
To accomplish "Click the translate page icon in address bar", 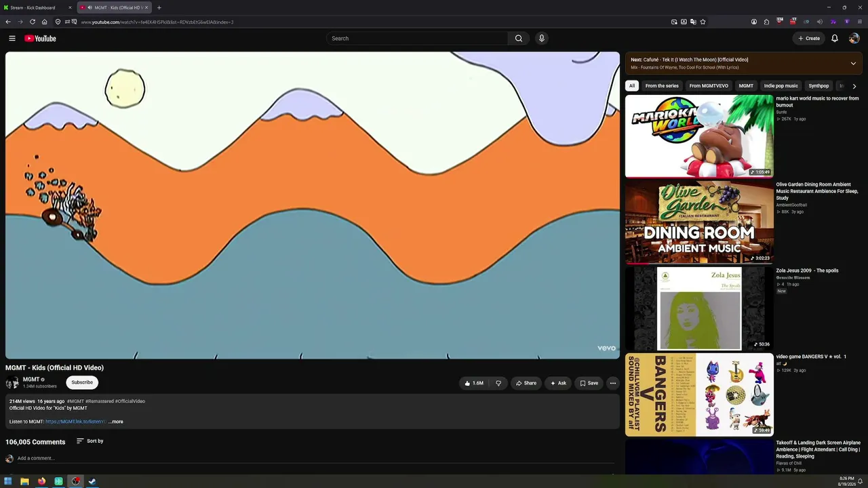I will pos(693,22).
